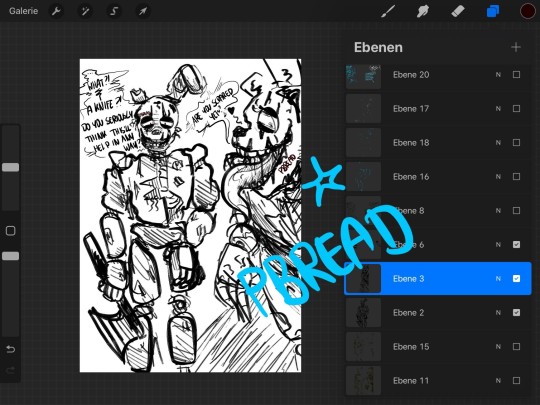The width and height of the screenshot is (540, 405).
Task: Add a new layer with plus
Action: tap(516, 47)
